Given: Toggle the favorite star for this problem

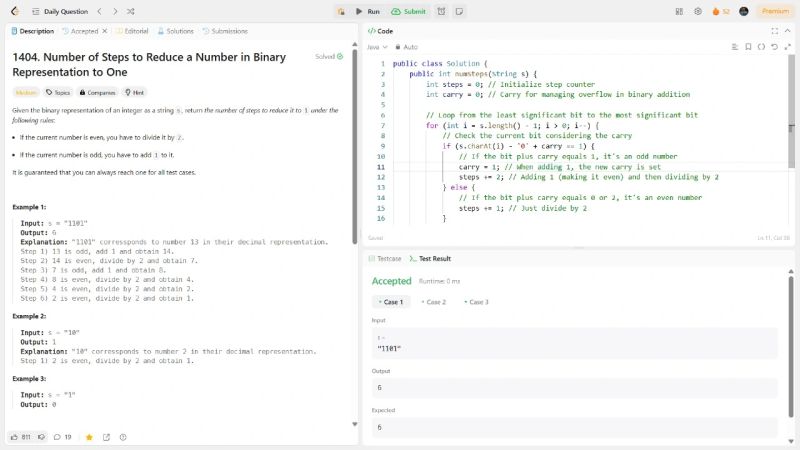Looking at the screenshot, I should (89, 437).
